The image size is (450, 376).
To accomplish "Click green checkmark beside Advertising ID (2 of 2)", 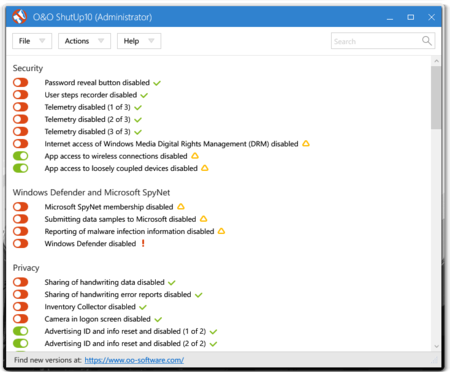I will [x=214, y=344].
